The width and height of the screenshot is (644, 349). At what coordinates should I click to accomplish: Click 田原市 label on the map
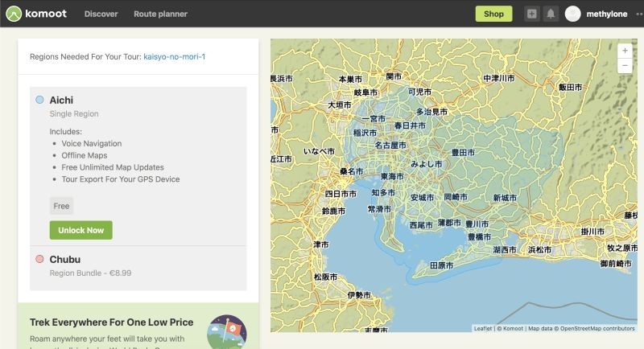441,265
